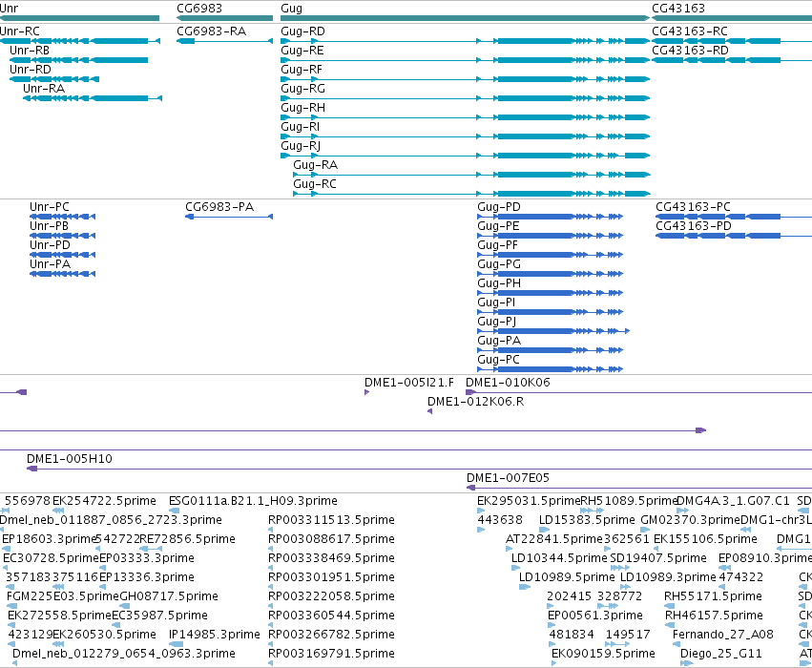Viewport: 812px width, 668px height.
Task: Open the DME1-005H10 clone label
Action: coord(70,459)
